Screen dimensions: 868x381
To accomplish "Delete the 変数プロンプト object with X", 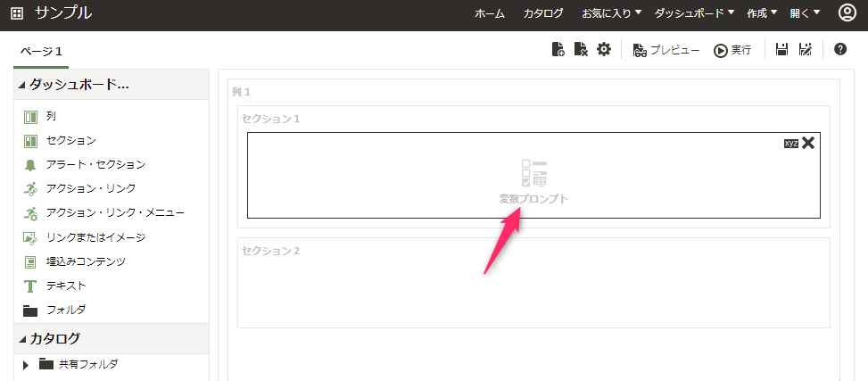I will [808, 143].
